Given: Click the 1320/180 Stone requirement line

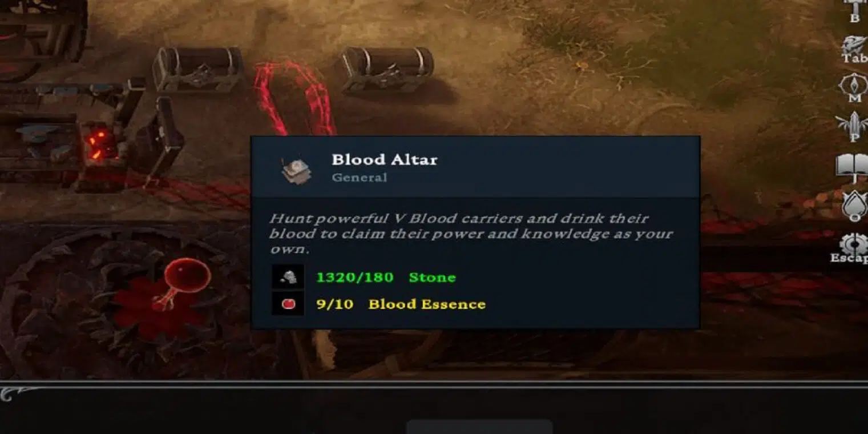Looking at the screenshot, I should click(386, 278).
